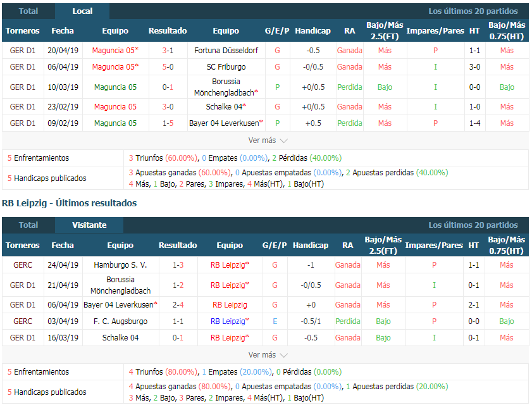Select GERC tournament in 03/04/19 row
This screenshot has height=405, width=532.
tap(23, 321)
